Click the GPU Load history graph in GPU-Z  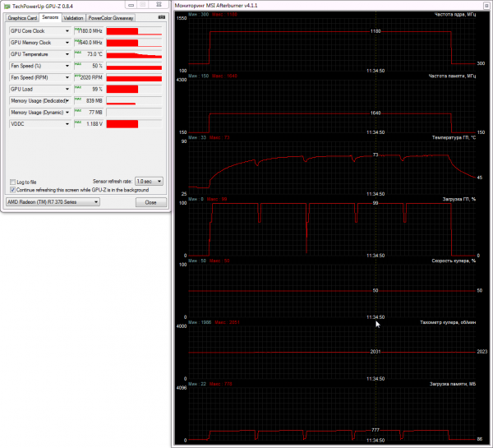coord(134,90)
